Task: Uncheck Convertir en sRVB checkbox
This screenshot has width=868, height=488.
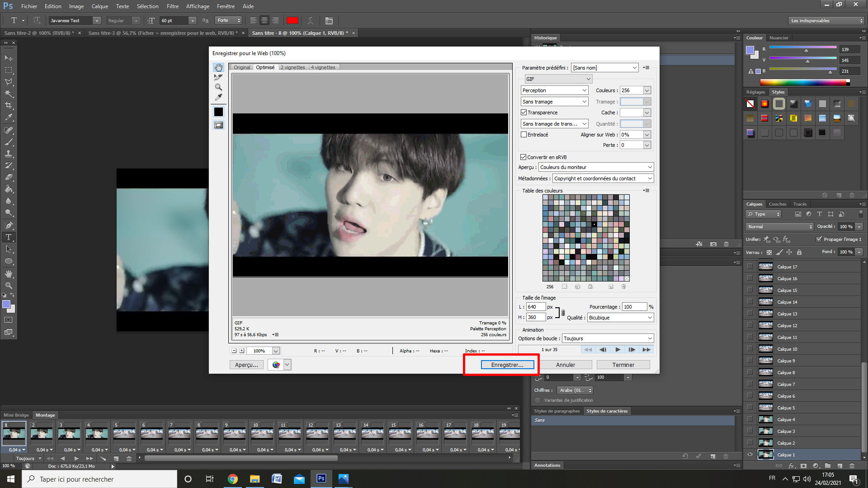Action: pos(524,157)
